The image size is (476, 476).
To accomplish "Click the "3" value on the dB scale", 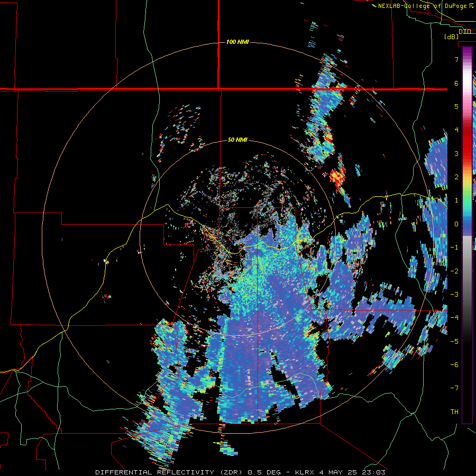I will point(456,153).
